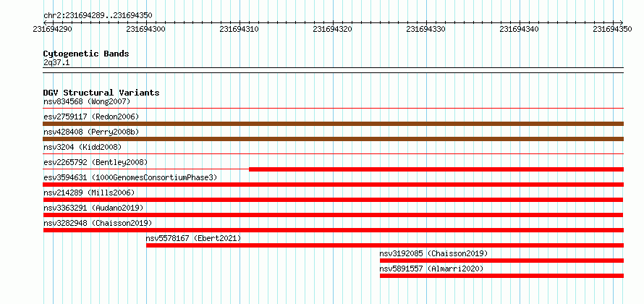Open variant nsv834568 (Wong2007) label
644x304 pixels.
(87, 101)
